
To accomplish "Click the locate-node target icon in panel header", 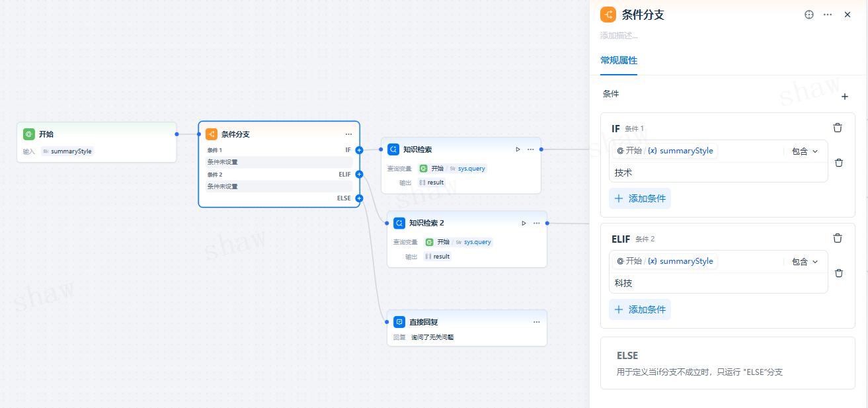I will tap(809, 15).
